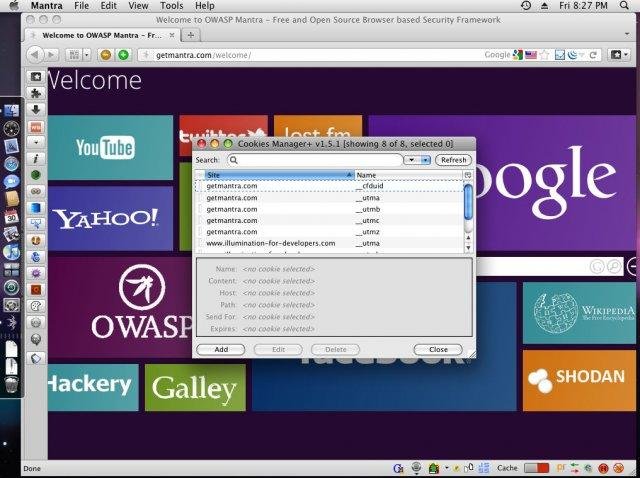Open the Hackery tile

(x=93, y=387)
